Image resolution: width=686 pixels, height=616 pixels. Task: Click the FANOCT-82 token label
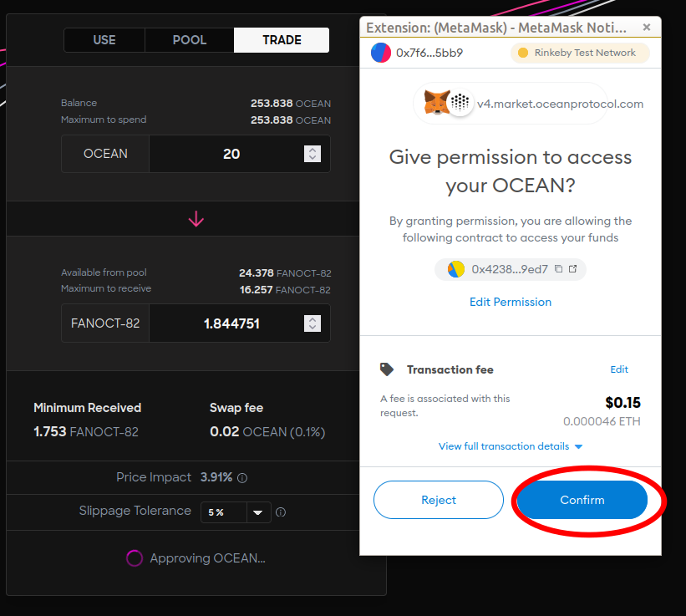105,323
